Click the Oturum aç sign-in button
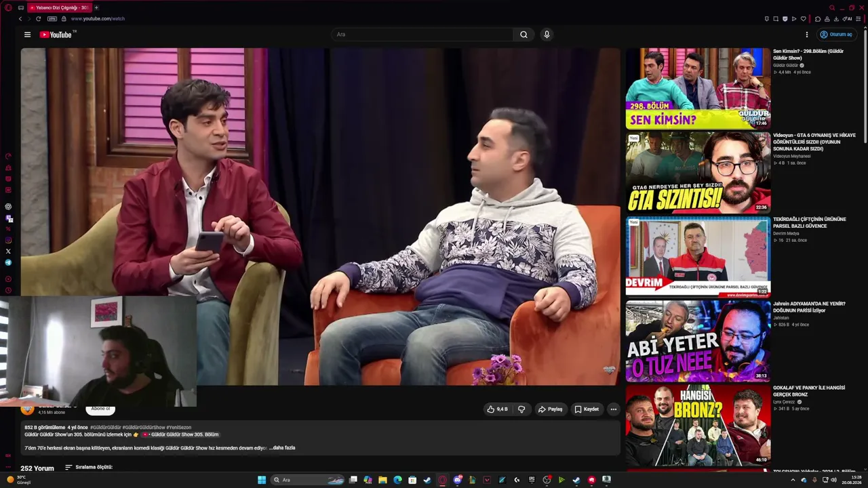Screen dimensions: 868x488 [835, 35]
